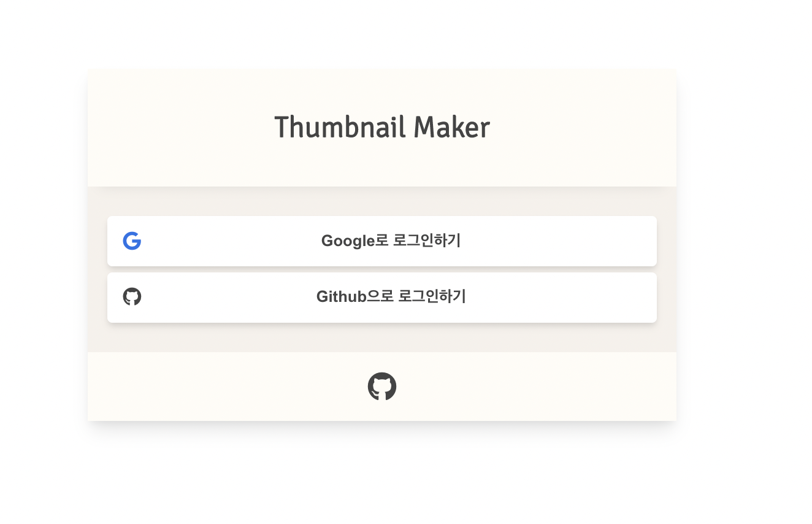Hit the circular GitHub emblem below the buttons
812x524 pixels.
(382, 387)
